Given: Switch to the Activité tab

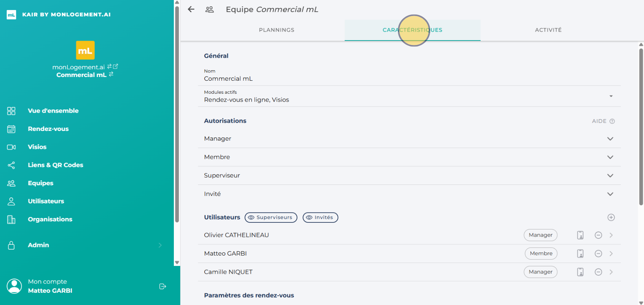Looking at the screenshot, I should [548, 30].
